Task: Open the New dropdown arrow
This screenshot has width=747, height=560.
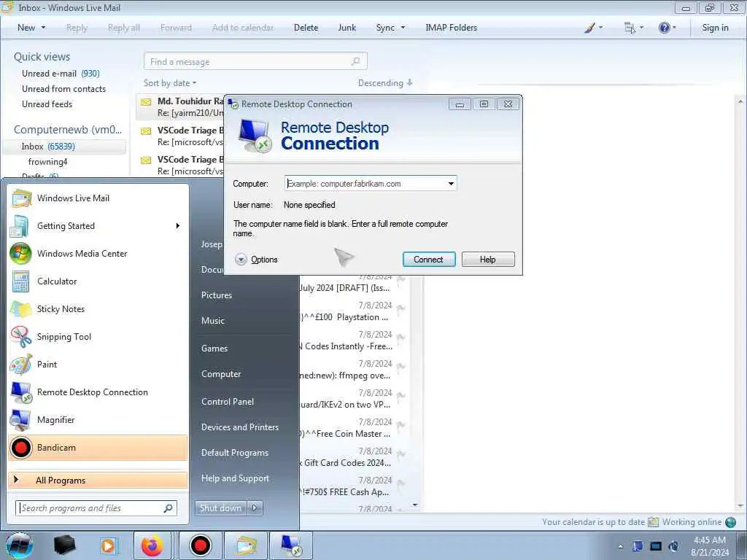Action: [43, 28]
